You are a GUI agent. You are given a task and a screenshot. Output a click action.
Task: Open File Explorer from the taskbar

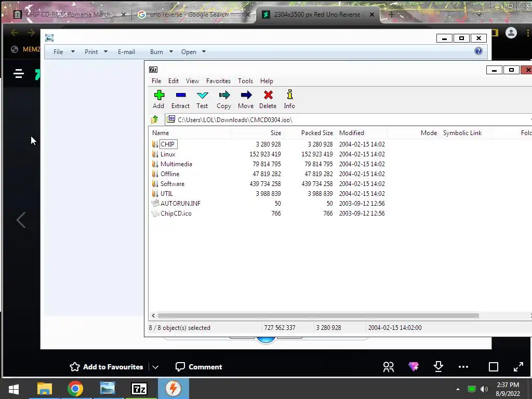(45, 389)
